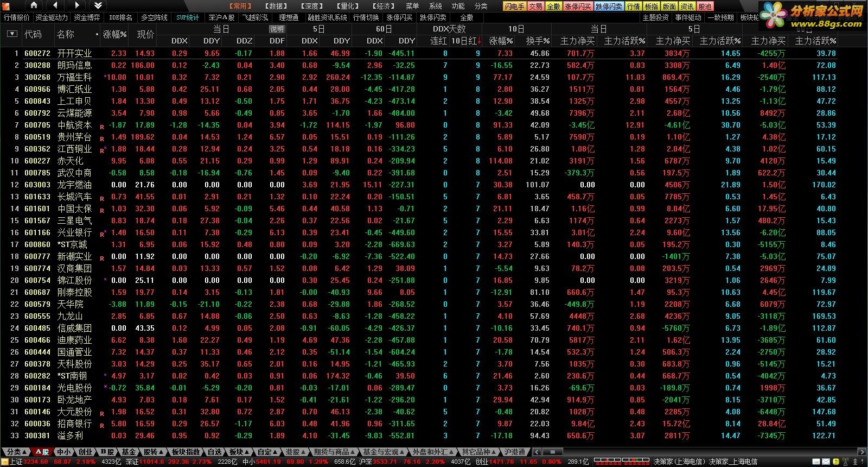This screenshot has width=868, height=467.
Task: Switch to the 深沪A股 tab
Action: pyautogui.click(x=221, y=17)
